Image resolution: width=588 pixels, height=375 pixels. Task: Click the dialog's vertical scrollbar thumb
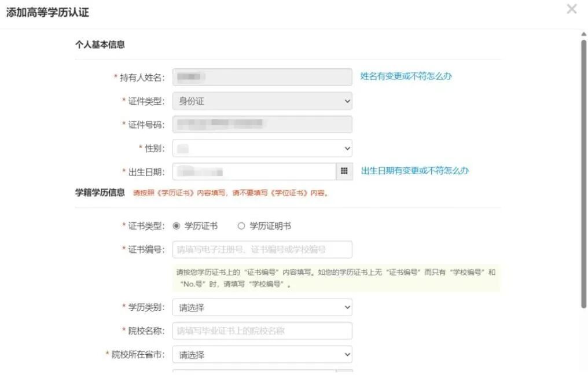pyautogui.click(x=584, y=174)
